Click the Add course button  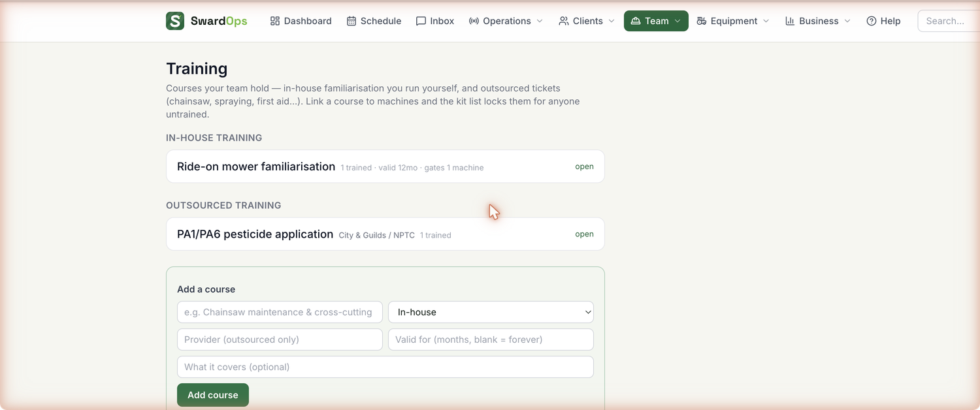coord(213,395)
